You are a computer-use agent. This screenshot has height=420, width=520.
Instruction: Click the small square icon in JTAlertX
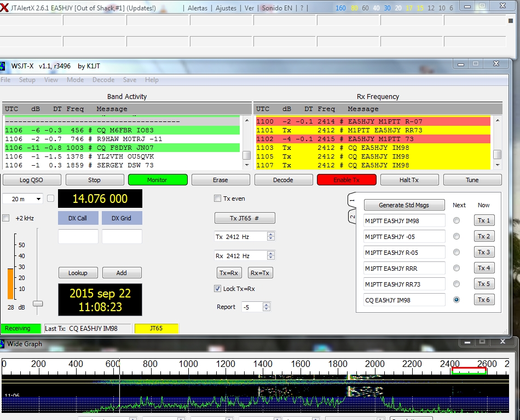click(511, 21)
